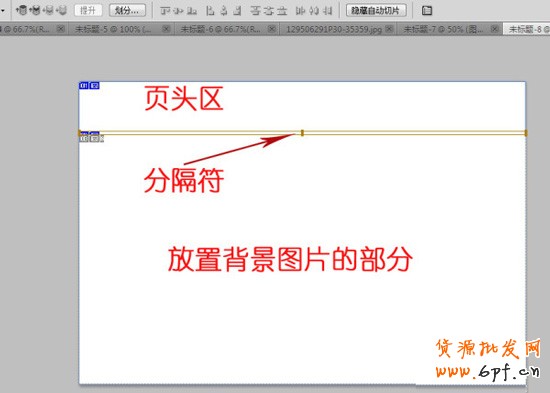This screenshot has height=393, width=550.
Task: Click the middle handle on the slice boundary
Action: click(x=302, y=133)
